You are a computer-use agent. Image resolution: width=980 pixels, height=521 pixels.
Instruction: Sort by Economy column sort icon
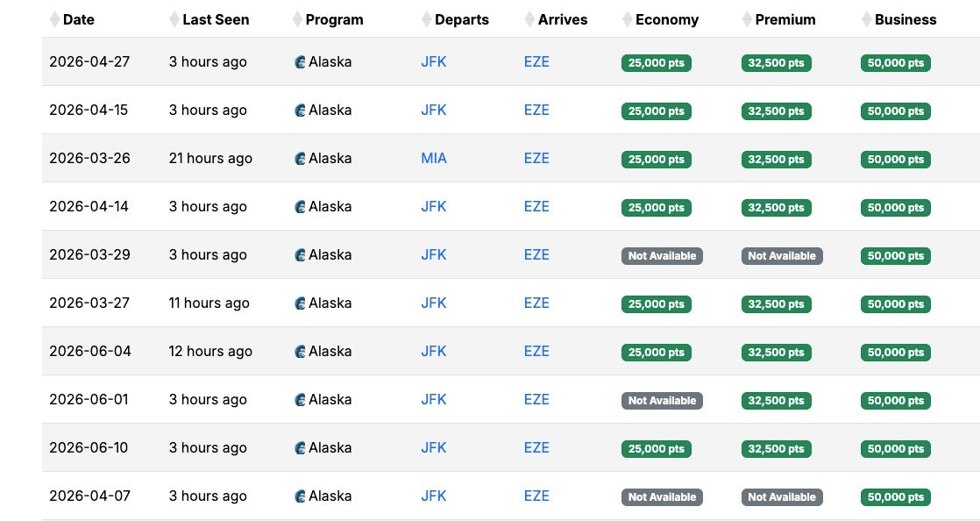pos(627,19)
